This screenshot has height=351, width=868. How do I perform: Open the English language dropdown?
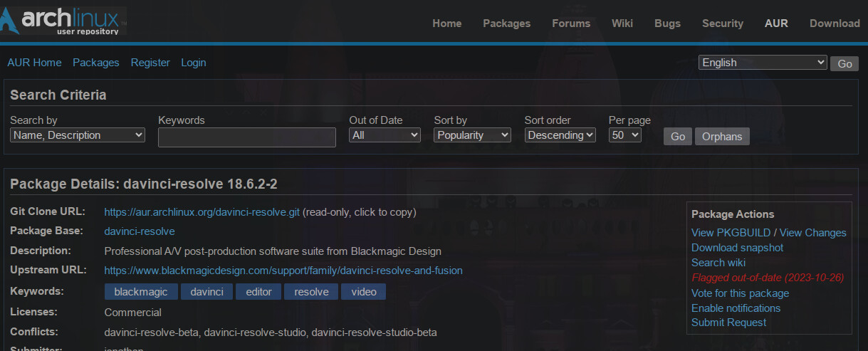click(763, 63)
